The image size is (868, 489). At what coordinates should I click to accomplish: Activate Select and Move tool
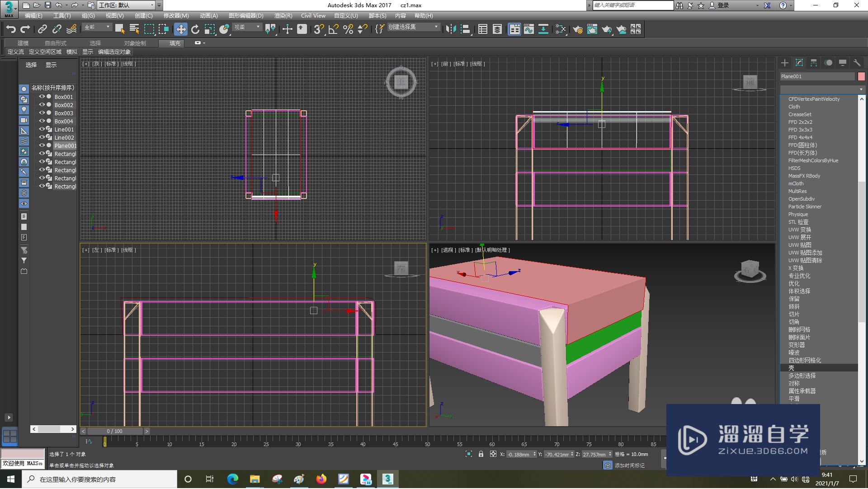pos(181,29)
